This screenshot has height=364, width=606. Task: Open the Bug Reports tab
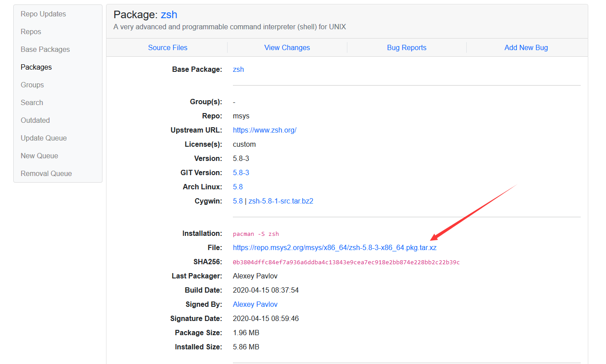406,47
